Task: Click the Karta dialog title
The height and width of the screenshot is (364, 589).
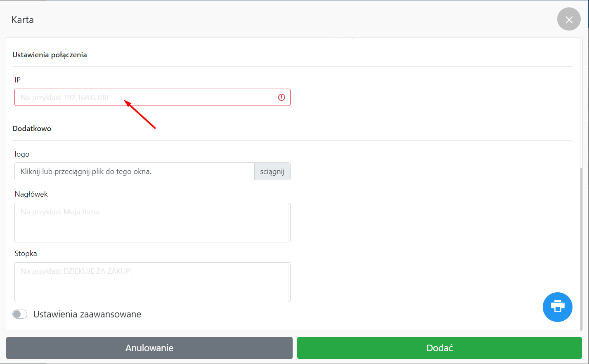Action: [23, 20]
